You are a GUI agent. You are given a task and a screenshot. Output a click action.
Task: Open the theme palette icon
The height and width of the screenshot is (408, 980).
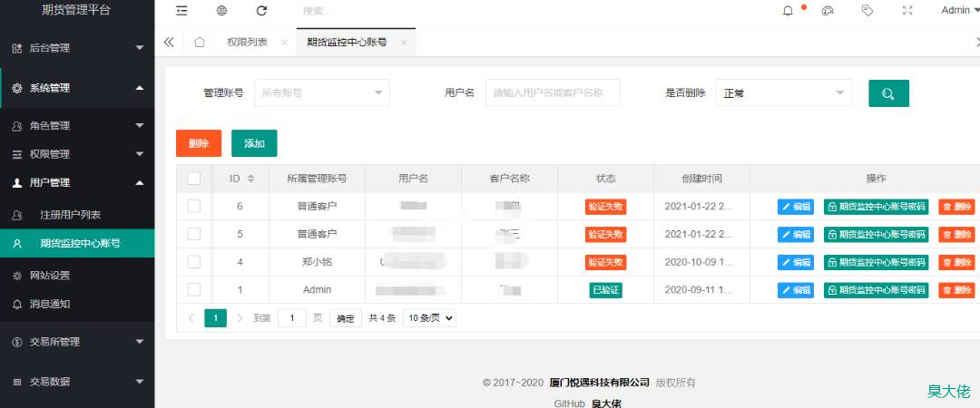click(x=828, y=11)
